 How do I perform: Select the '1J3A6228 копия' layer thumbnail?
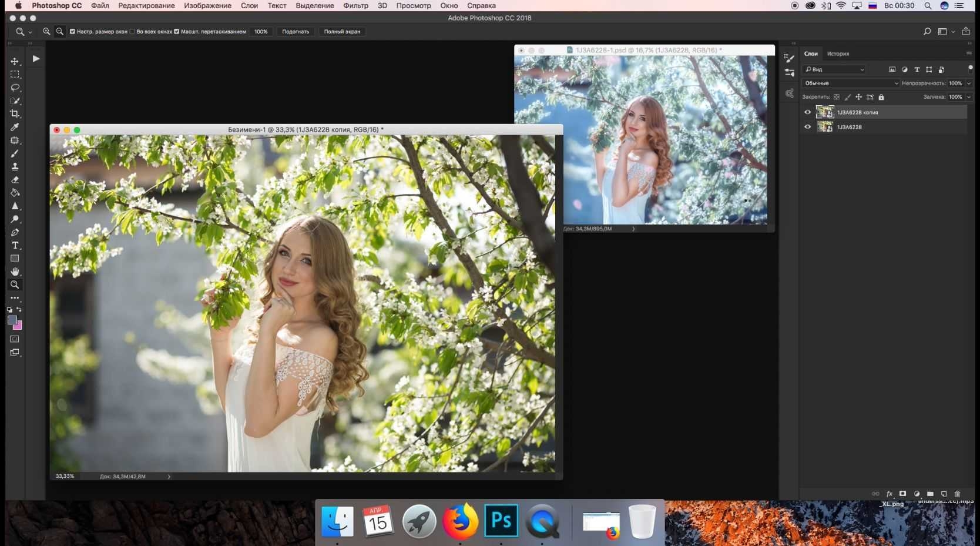click(x=825, y=112)
